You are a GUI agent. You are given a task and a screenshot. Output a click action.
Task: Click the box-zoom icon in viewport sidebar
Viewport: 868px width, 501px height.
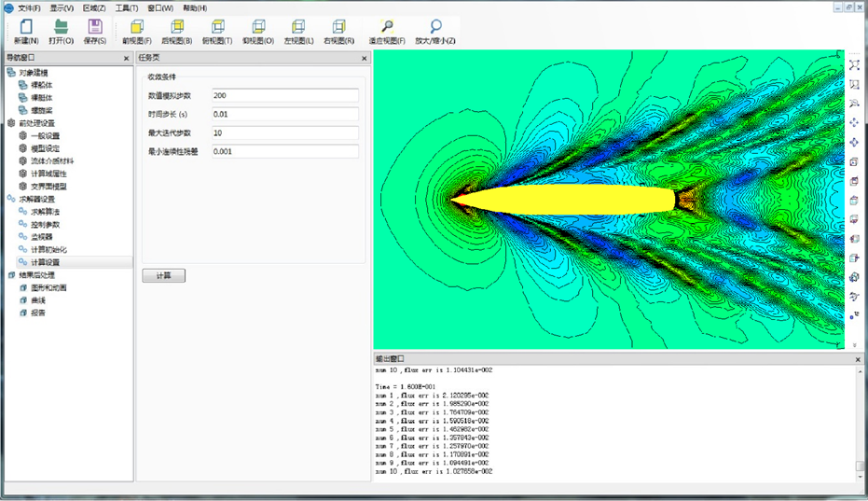point(854,84)
